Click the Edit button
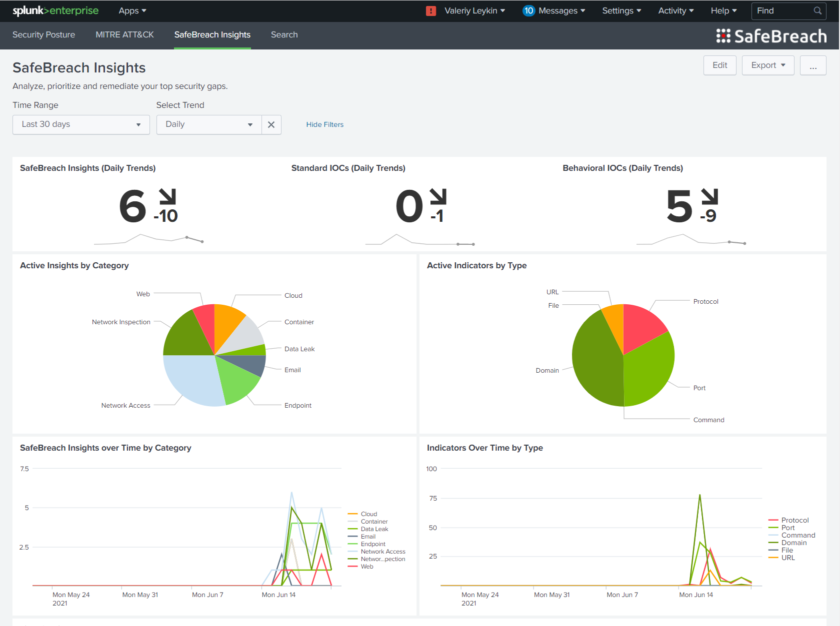 click(719, 65)
